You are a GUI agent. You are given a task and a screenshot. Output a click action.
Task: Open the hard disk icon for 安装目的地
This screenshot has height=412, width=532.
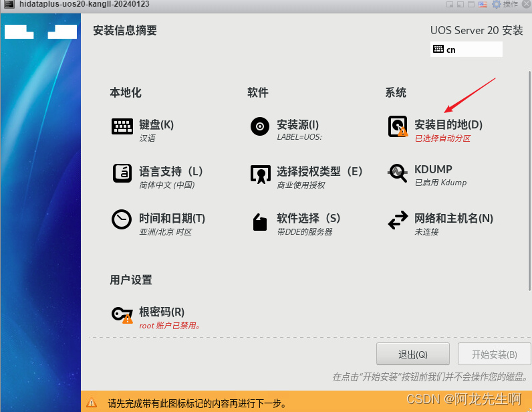[398, 126]
